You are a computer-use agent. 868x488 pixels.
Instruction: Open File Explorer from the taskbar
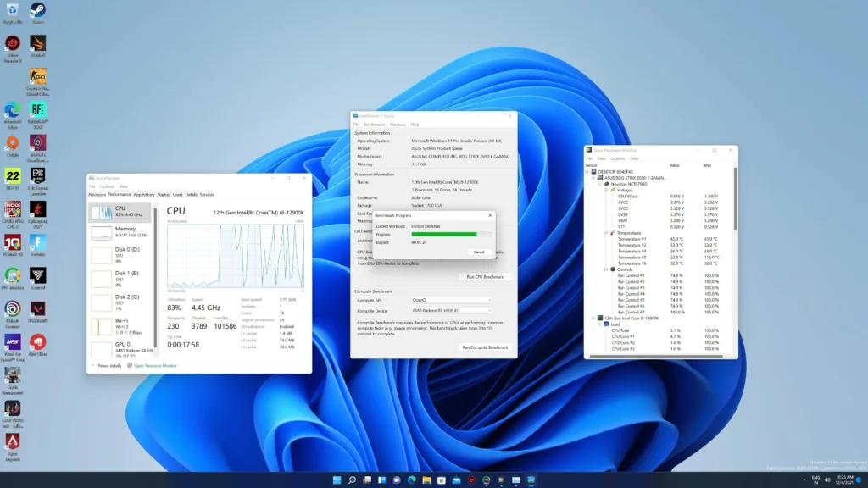pos(426,480)
